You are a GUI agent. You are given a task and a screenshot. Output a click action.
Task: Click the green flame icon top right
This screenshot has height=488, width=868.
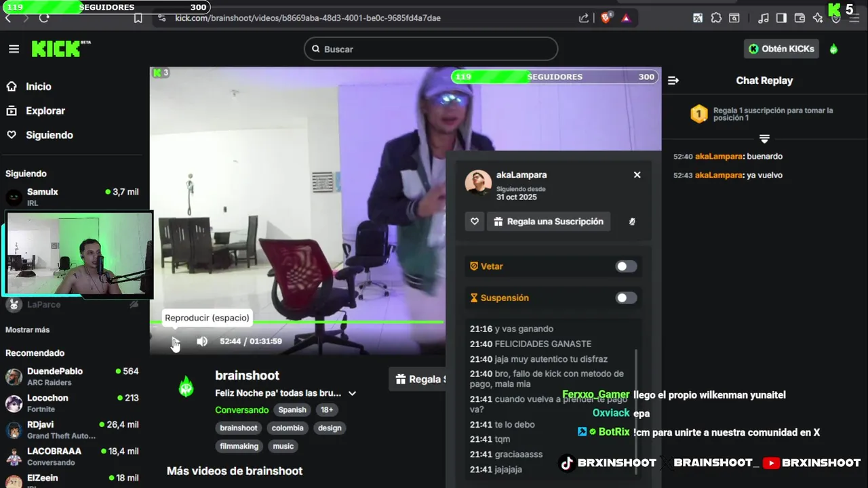833,49
